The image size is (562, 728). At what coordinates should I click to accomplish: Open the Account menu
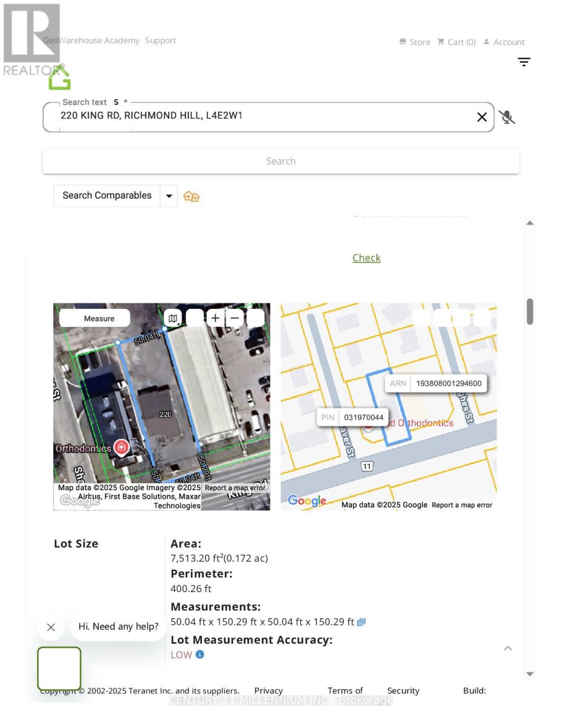pos(504,42)
